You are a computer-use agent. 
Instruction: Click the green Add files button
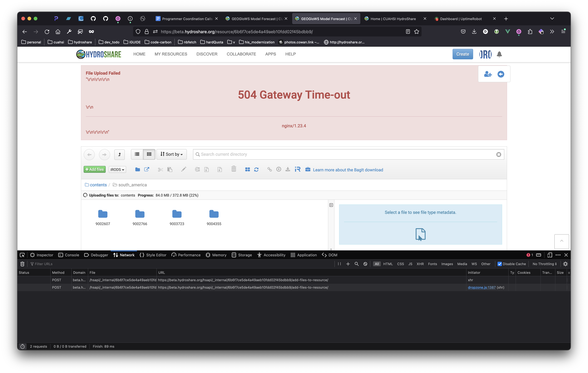(x=94, y=169)
